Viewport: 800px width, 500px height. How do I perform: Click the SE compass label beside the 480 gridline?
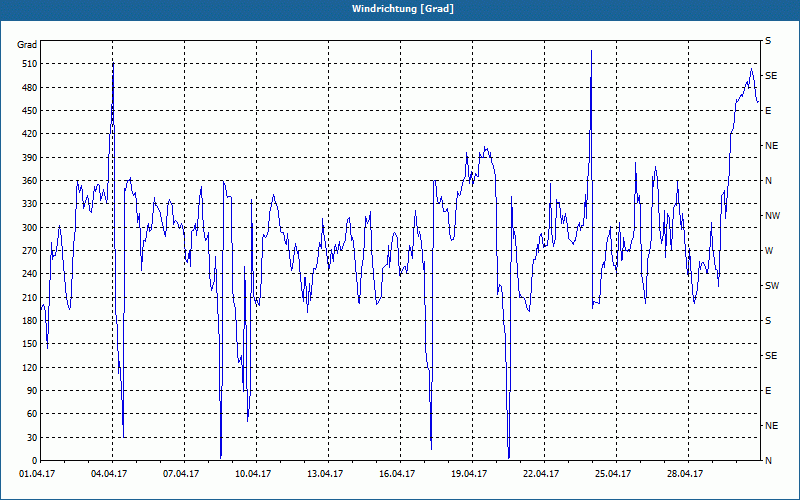click(x=771, y=76)
